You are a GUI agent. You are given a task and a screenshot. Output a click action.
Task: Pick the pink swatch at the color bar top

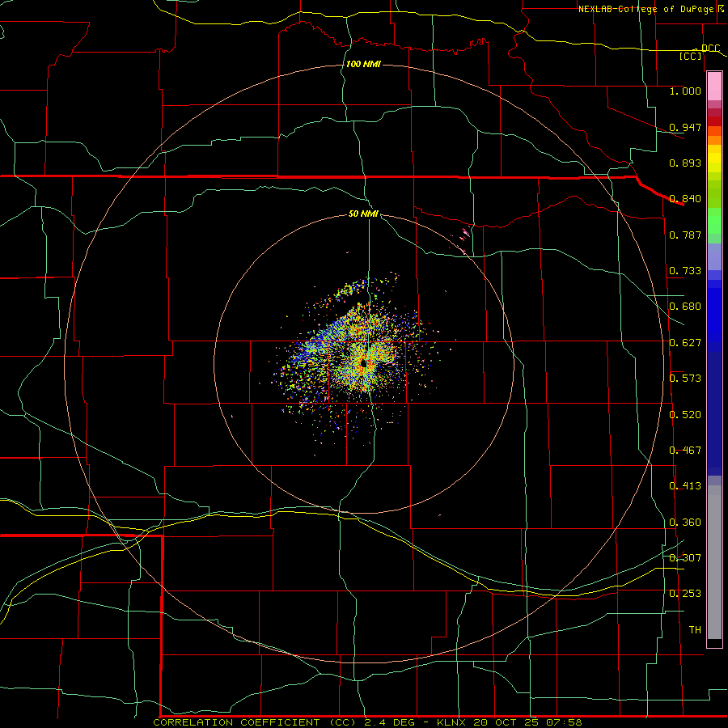714,86
